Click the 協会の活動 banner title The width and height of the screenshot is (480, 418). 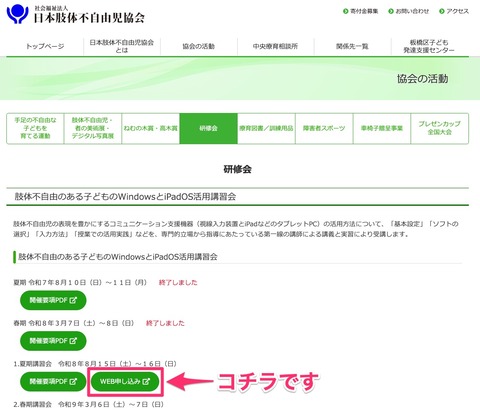tap(422, 79)
